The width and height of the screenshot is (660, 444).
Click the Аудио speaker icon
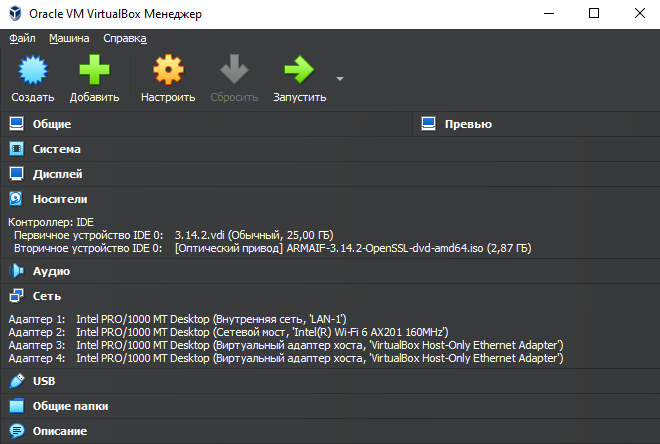pyautogui.click(x=16, y=271)
